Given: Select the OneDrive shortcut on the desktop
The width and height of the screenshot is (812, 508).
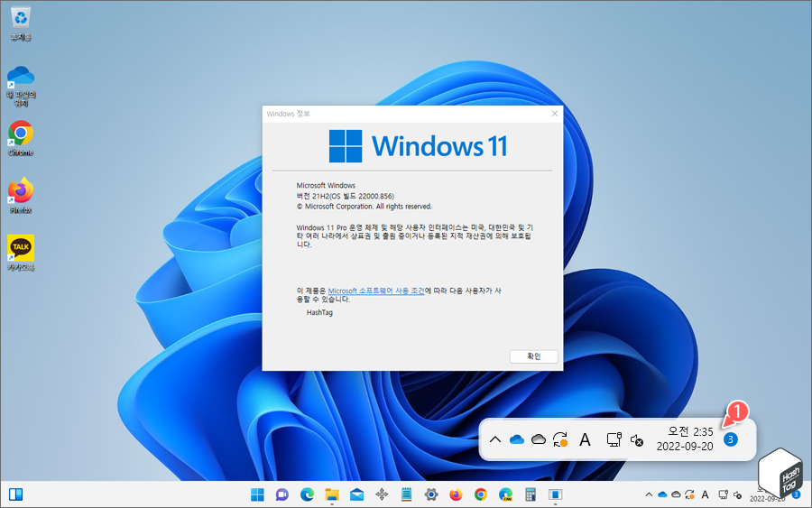Looking at the screenshot, I should click(21, 86).
